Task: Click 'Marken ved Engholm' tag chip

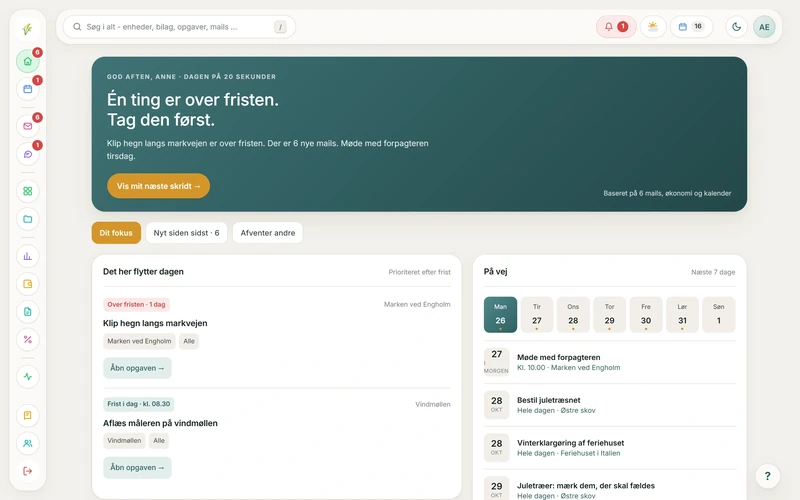Action: coord(139,341)
